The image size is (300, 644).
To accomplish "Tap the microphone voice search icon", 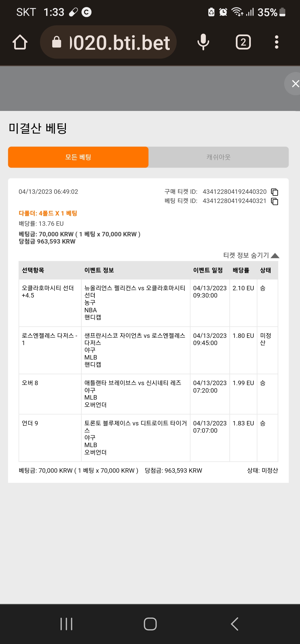I will tap(203, 42).
